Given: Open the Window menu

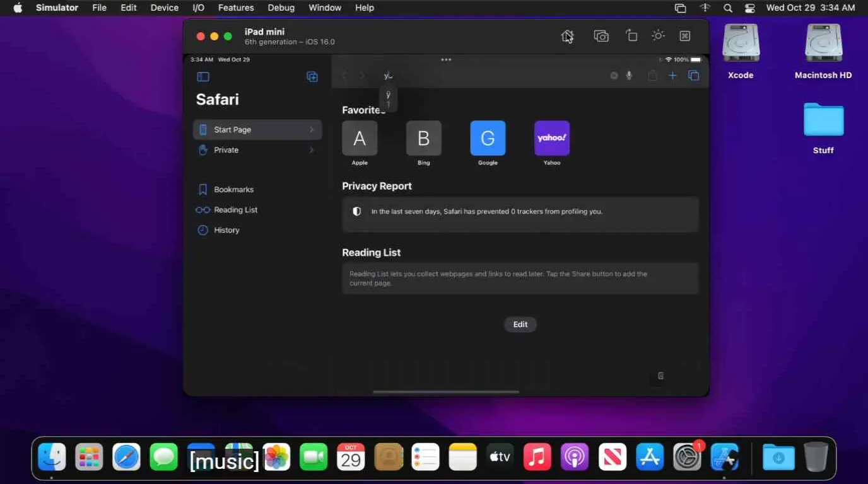Looking at the screenshot, I should pyautogui.click(x=325, y=8).
